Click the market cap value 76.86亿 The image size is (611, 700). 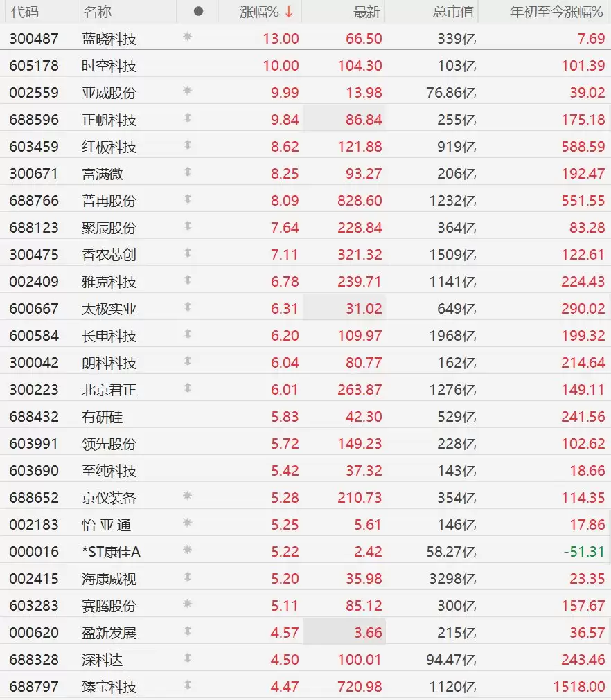(x=451, y=93)
